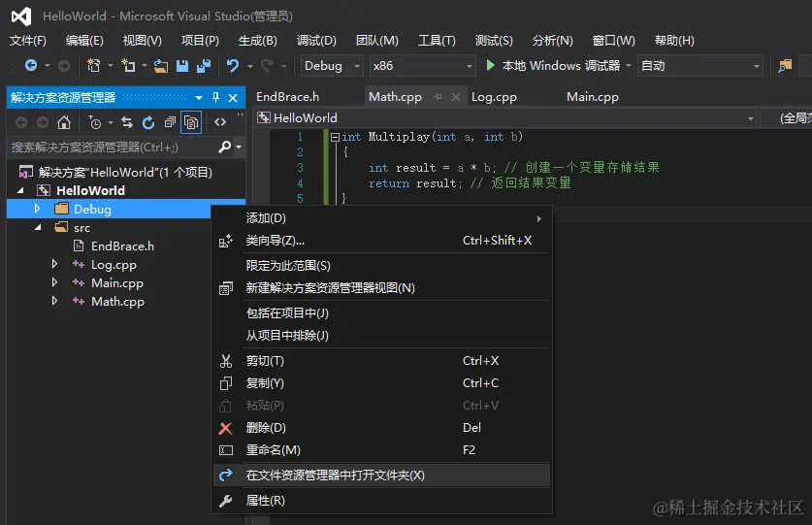Click the magnifier search icon in Solution Explorer
The height and width of the screenshot is (525, 812).
[224, 148]
